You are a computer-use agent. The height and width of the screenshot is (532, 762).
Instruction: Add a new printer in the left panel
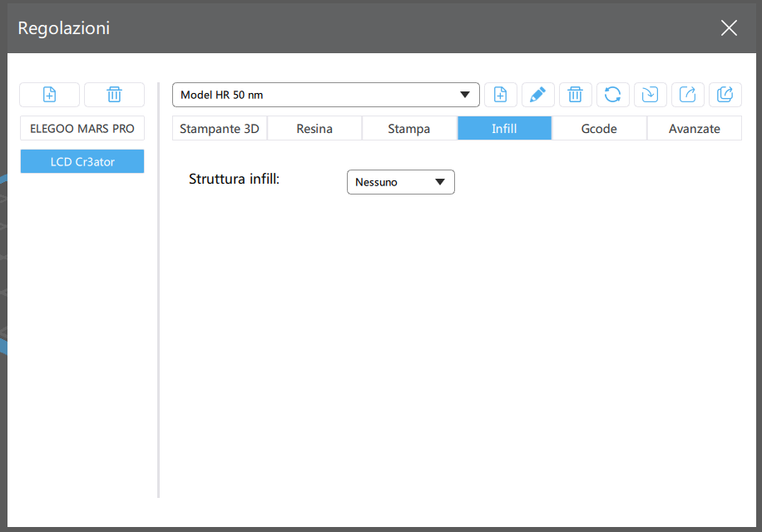coord(50,95)
